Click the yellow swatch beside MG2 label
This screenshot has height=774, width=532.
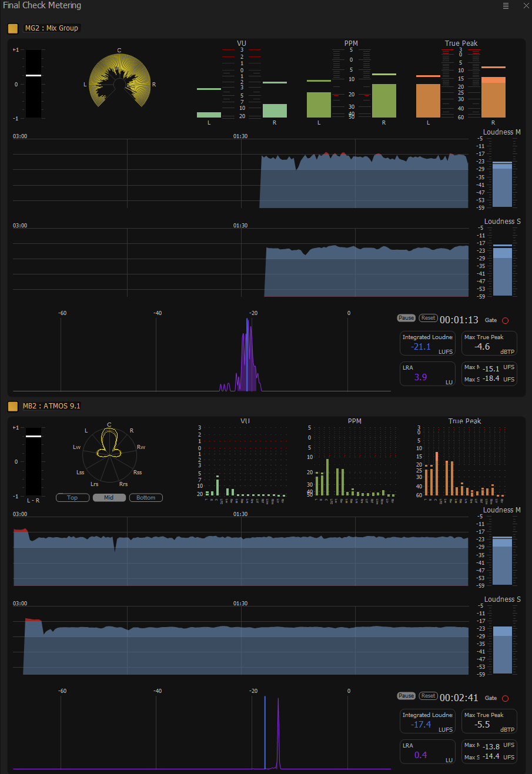12,28
